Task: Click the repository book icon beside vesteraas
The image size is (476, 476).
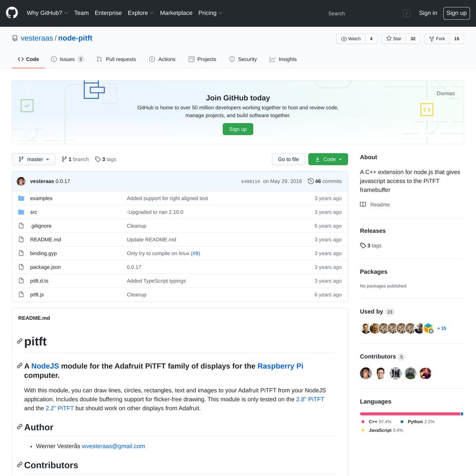Action: click(15, 38)
